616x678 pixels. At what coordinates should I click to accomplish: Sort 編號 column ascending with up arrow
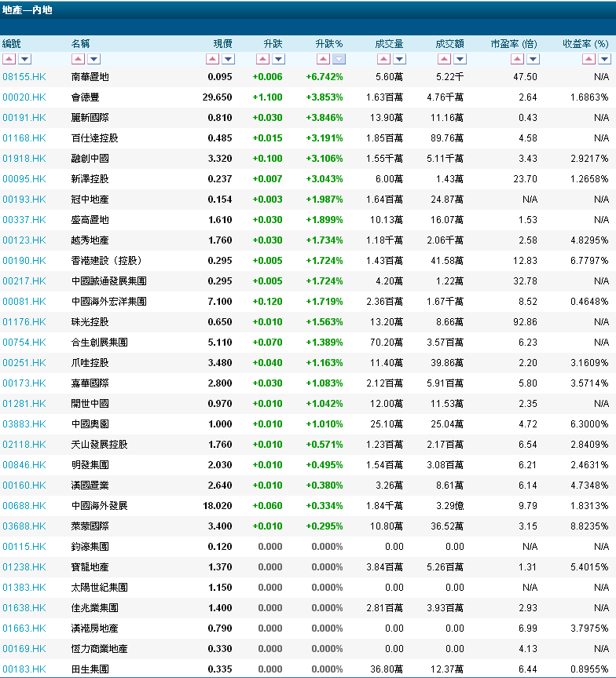9,59
